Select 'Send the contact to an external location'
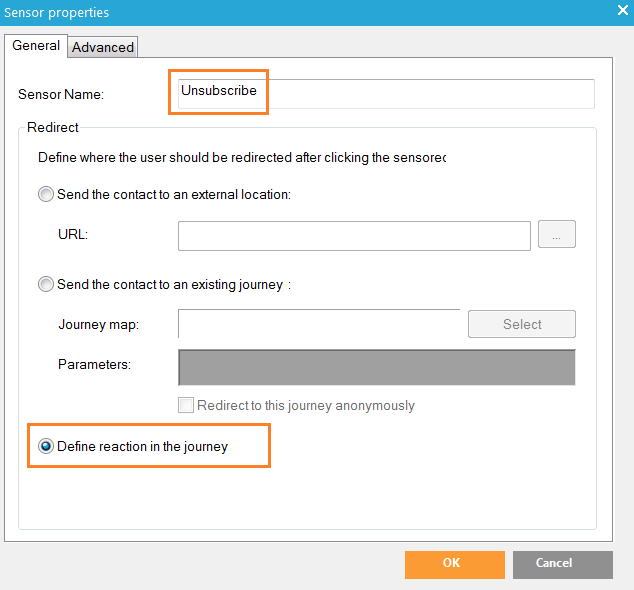The height and width of the screenshot is (590, 634). coord(46,195)
